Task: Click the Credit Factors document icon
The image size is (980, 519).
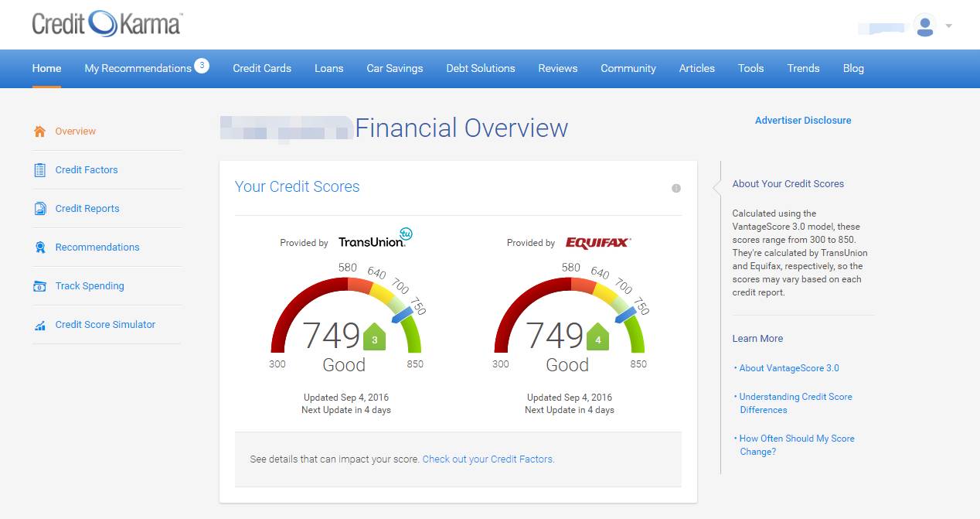Action: 40,170
